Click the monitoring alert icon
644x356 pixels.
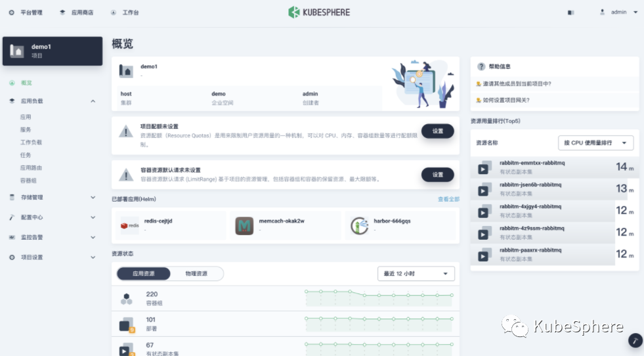point(12,237)
